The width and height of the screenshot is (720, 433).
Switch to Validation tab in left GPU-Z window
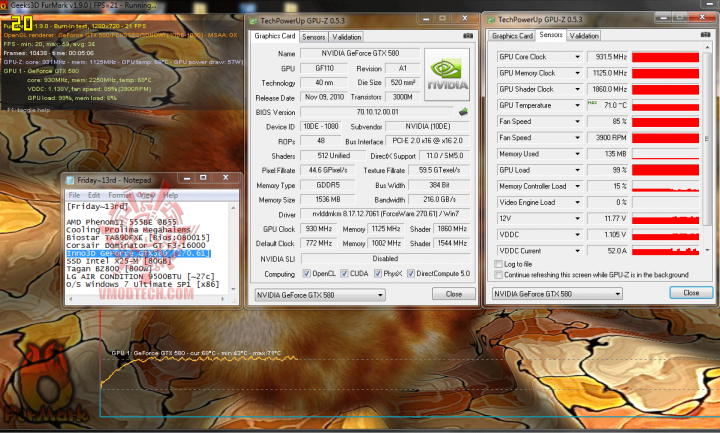347,37
